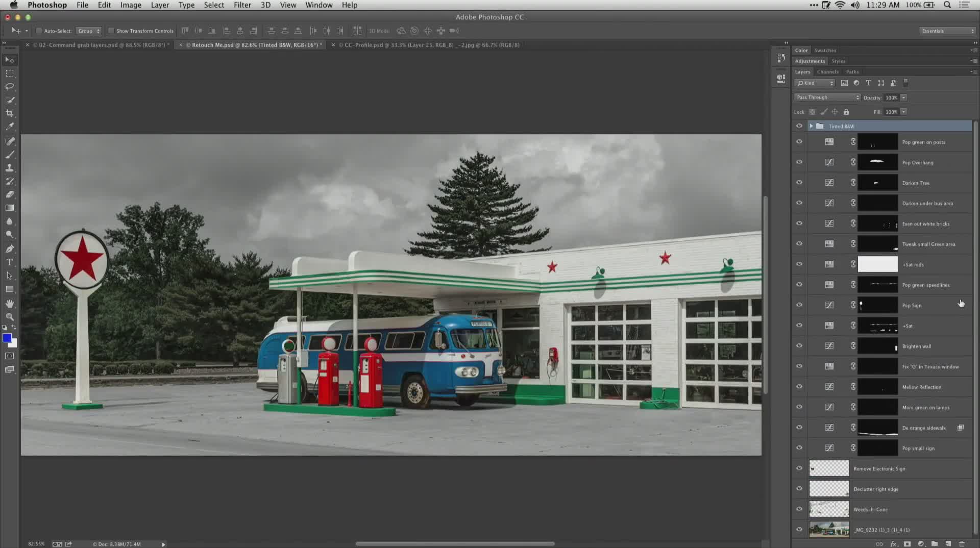
Task: Hide the Remove Electronic Sign layer
Action: (799, 468)
